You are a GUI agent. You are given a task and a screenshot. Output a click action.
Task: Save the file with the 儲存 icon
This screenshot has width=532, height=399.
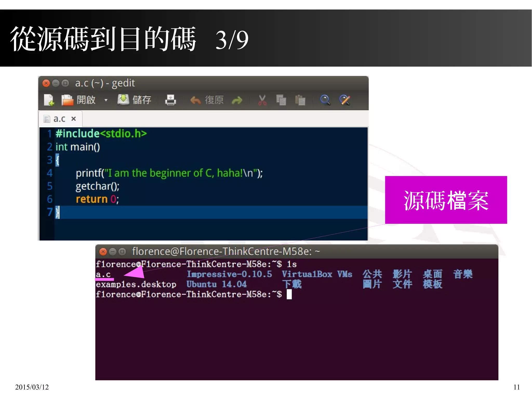tap(123, 100)
